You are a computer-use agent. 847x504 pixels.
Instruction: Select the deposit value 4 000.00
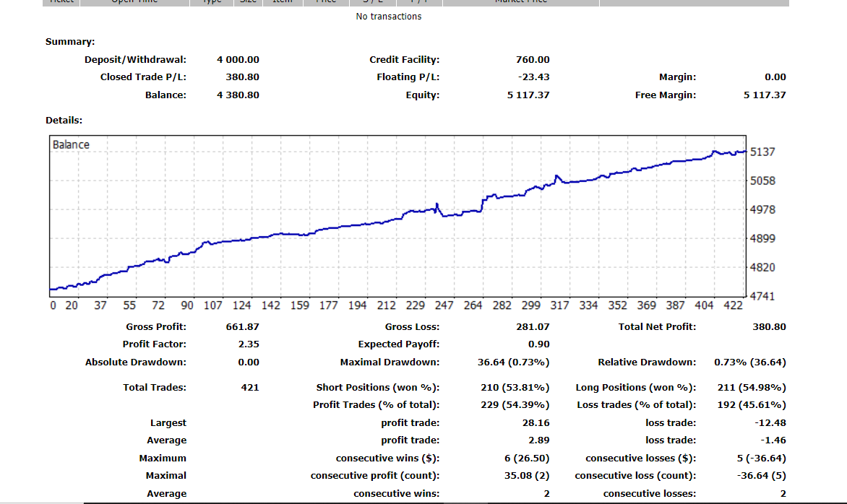click(238, 59)
